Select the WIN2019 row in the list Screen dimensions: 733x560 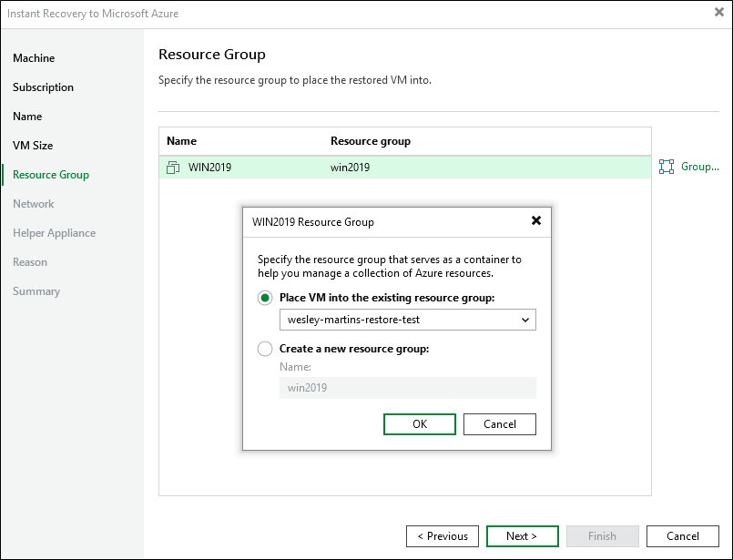[405, 168]
